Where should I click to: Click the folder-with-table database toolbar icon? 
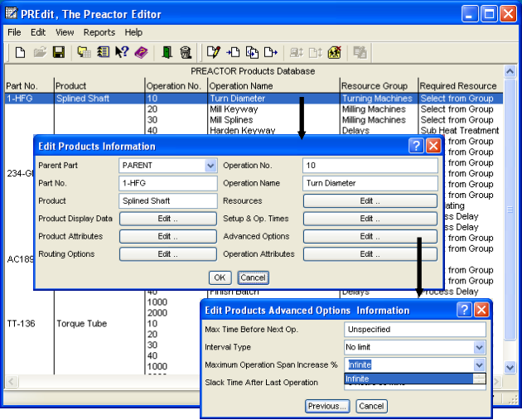(85, 52)
